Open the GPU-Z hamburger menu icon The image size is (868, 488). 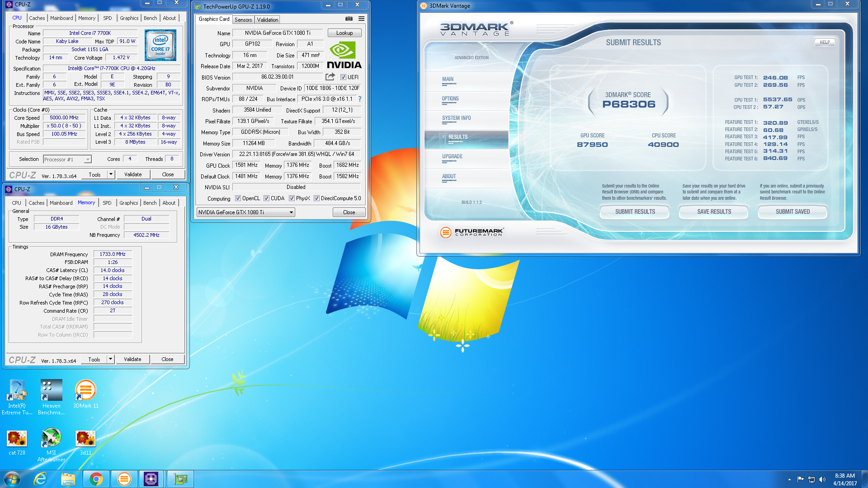point(361,19)
